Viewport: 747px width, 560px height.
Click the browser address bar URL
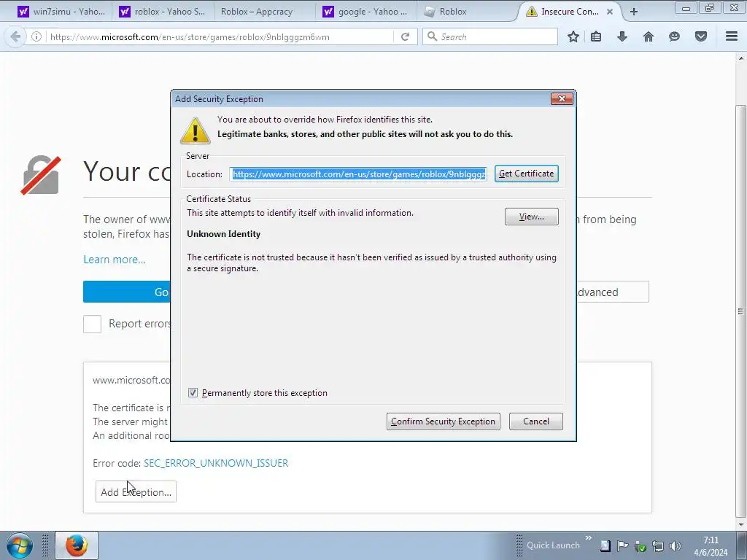(219, 36)
